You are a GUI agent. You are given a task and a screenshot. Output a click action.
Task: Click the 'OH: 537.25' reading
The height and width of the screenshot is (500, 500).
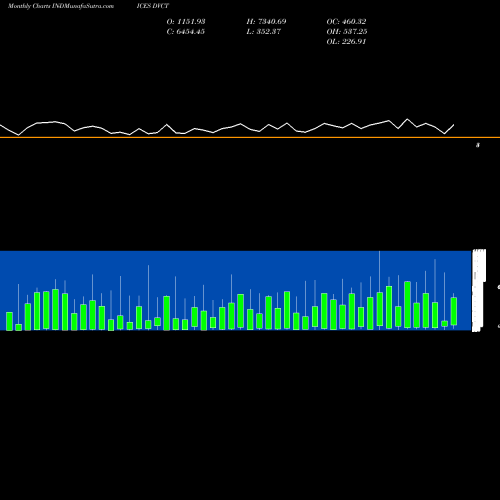[347, 32]
